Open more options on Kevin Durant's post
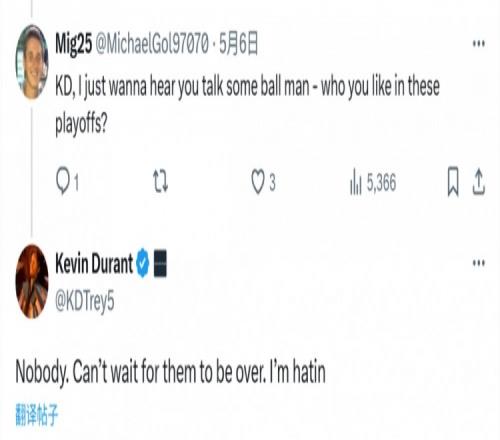The image size is (500, 440). point(479,263)
